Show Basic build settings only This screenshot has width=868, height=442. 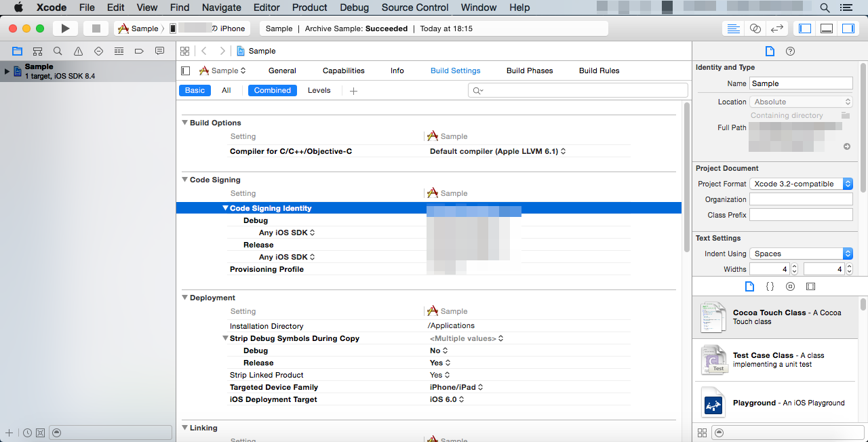pyautogui.click(x=195, y=90)
